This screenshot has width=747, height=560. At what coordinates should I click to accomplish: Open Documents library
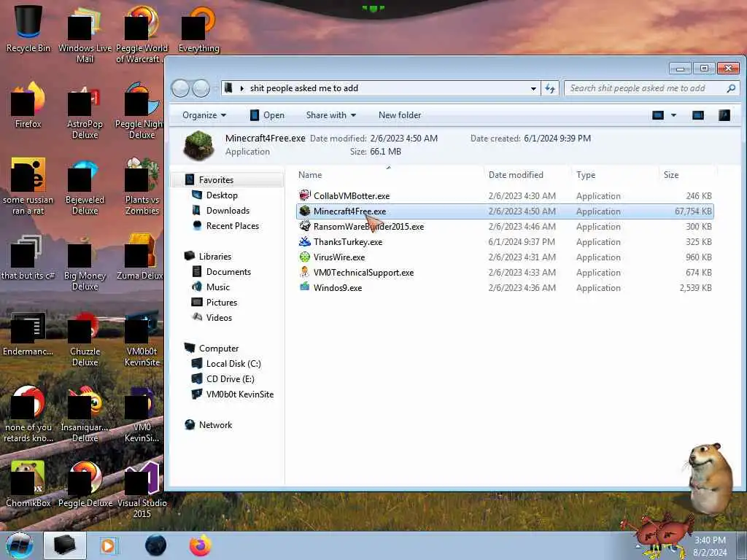tap(228, 271)
